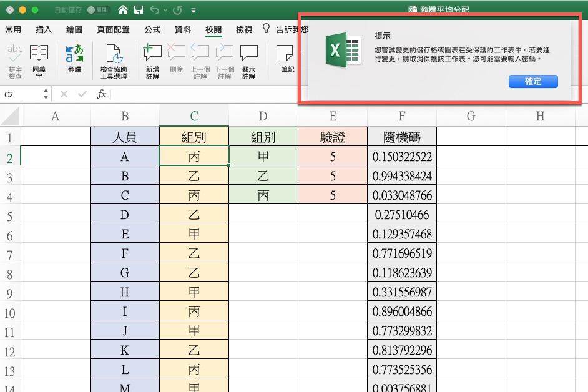Image resolution: width=588 pixels, height=392 pixels.
Task: Click the Name Box stepper arrows beside C2
Action: pyautogui.click(x=46, y=94)
